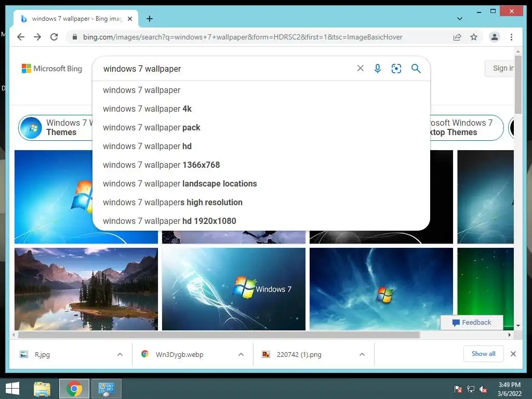532x399 pixels.
Task: Open the tab search chevron
Action: click(459, 19)
